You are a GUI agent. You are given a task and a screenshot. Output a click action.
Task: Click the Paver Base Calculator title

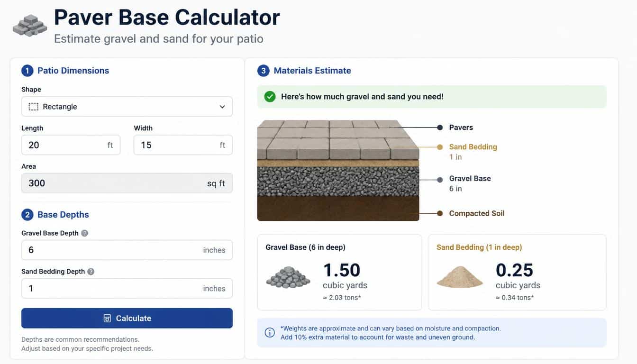167,18
